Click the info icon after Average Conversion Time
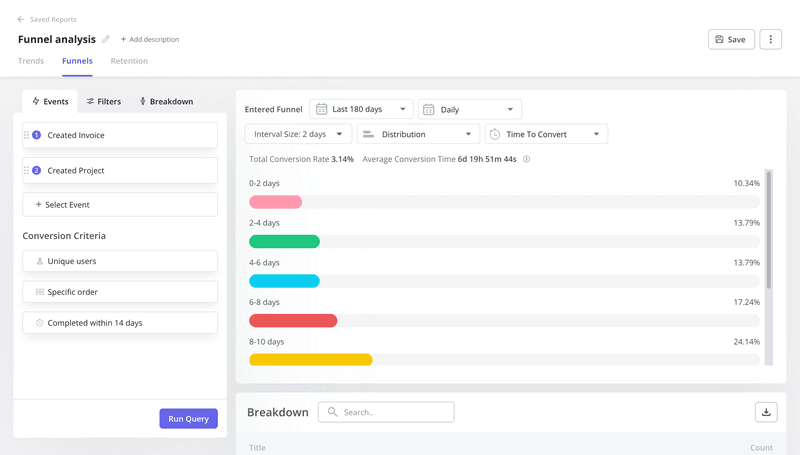The width and height of the screenshot is (800, 455). (x=526, y=159)
